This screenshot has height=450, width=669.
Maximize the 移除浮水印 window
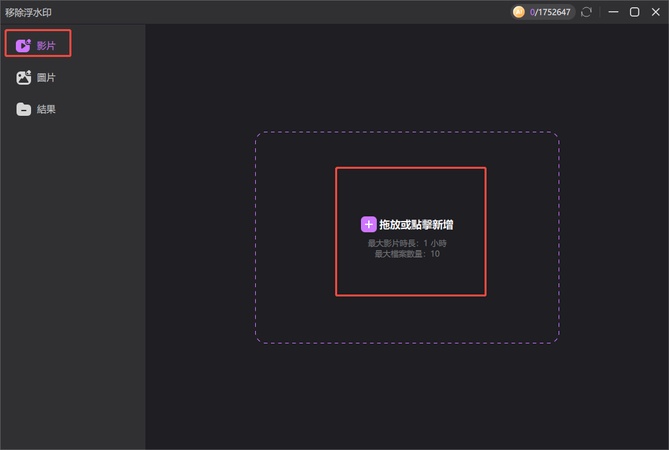[634, 12]
